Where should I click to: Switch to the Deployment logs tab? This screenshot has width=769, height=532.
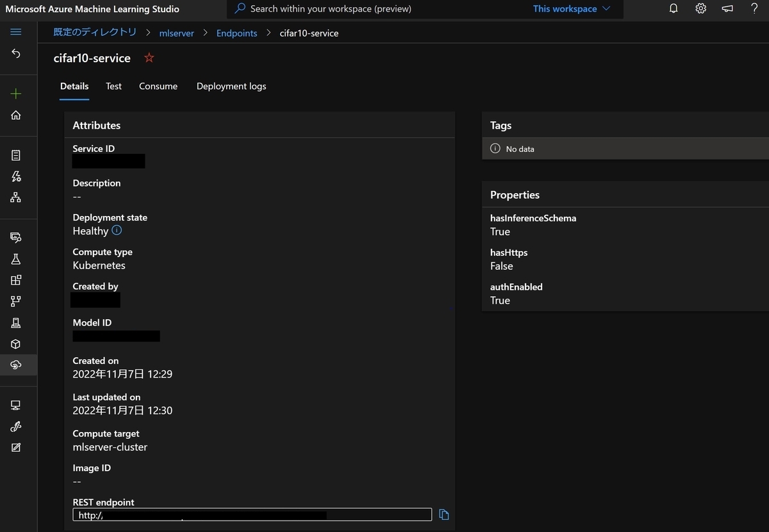pyautogui.click(x=231, y=86)
